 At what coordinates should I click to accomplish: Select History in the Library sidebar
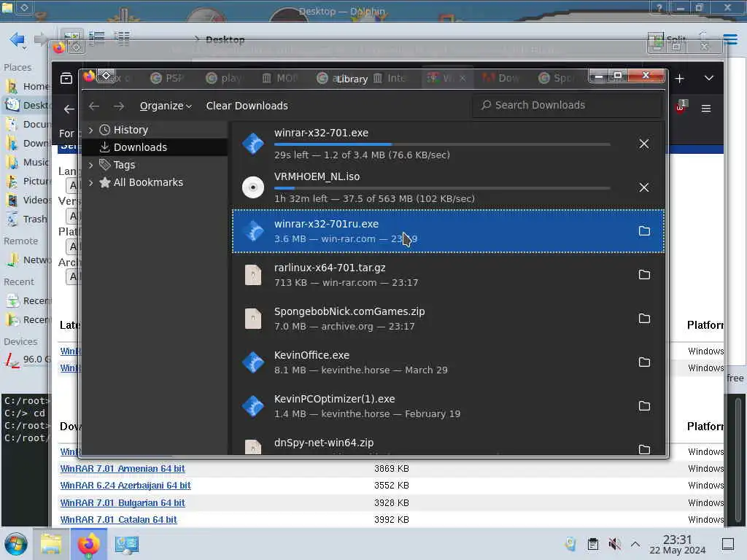point(131,130)
